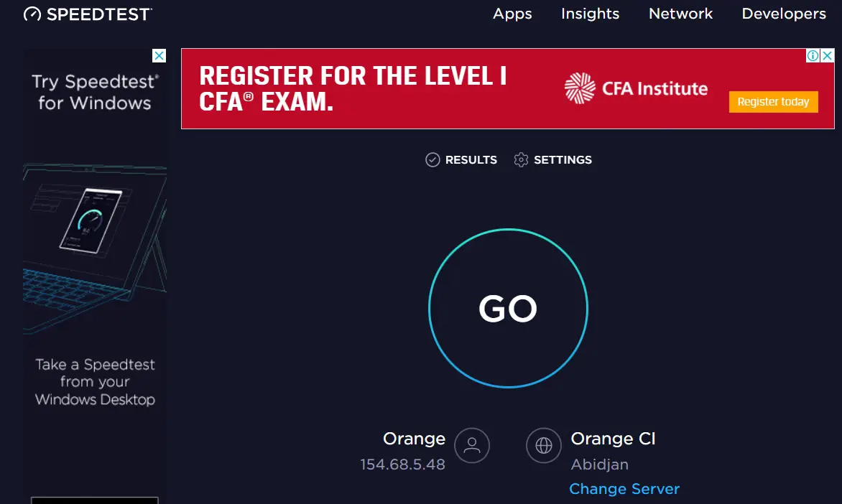Click the ad info icon on CFA banner
This screenshot has height=504, width=842.
(x=813, y=55)
